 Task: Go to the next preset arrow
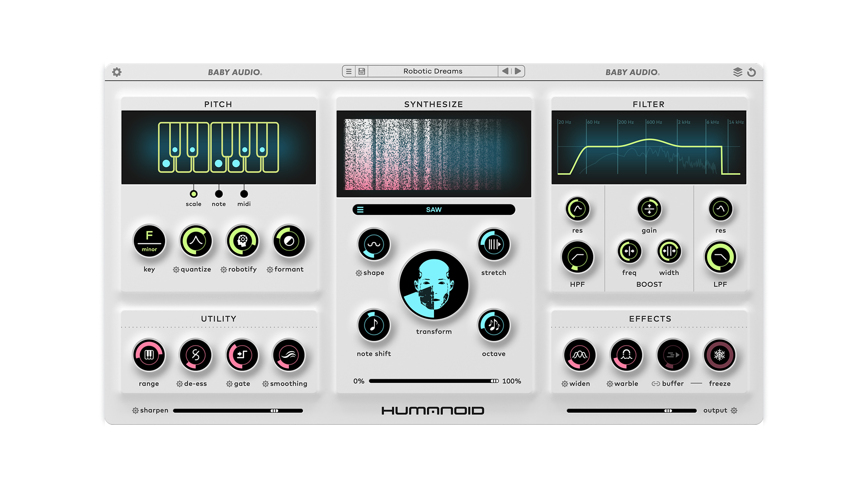click(518, 71)
